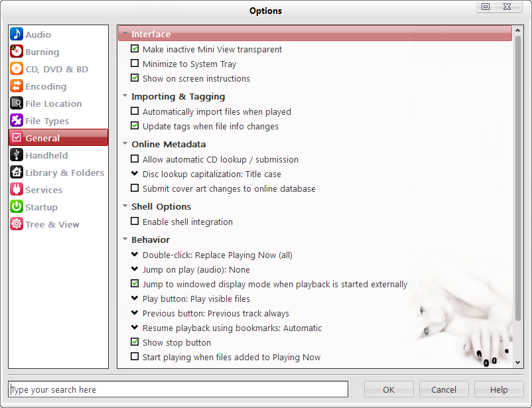
Task: Select the Encoding category label
Action: coord(46,86)
